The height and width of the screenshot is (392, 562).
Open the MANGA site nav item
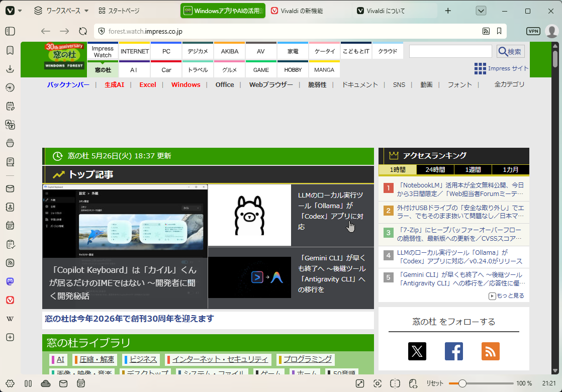coord(324,69)
